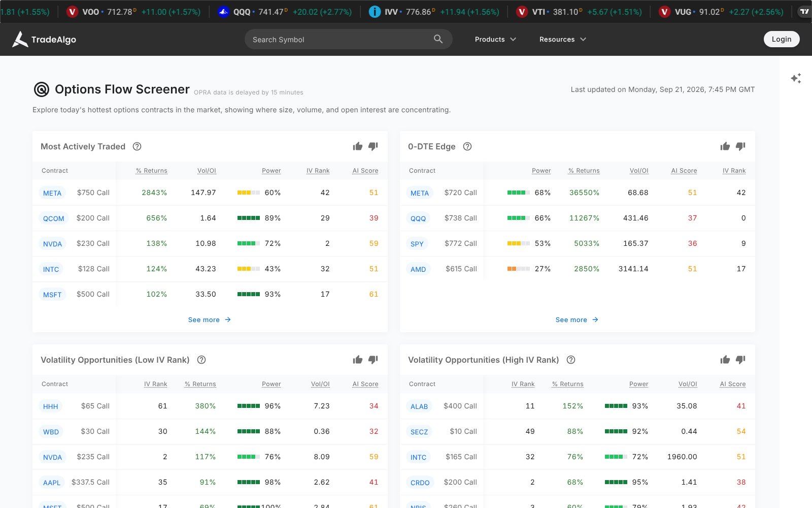The image size is (812, 508).
Task: Click the search magnifier icon
Action: pyautogui.click(x=438, y=39)
